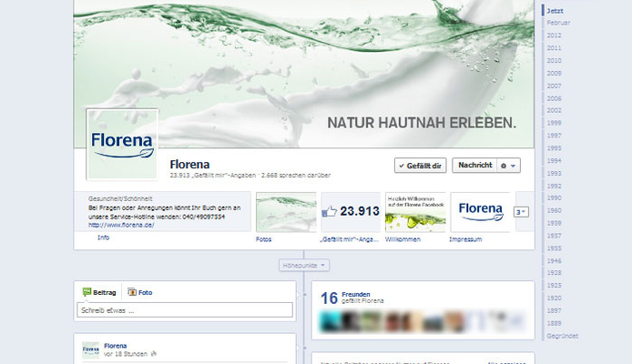Screen dimensions: 632x364
Task: Click the Gesundheit/Schönheit category text
Action: 120,199
